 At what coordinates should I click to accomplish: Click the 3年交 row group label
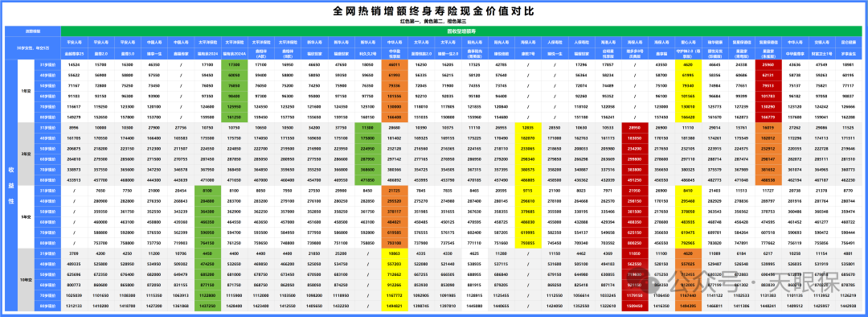tap(26, 154)
